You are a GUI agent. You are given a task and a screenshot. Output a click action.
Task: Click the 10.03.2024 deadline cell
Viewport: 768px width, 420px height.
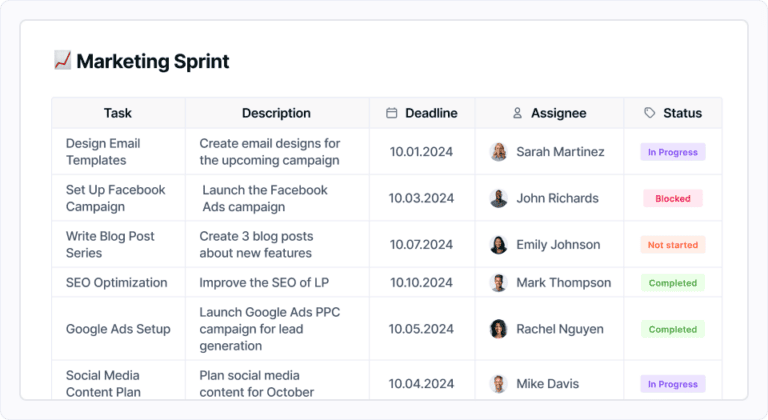[422, 198]
